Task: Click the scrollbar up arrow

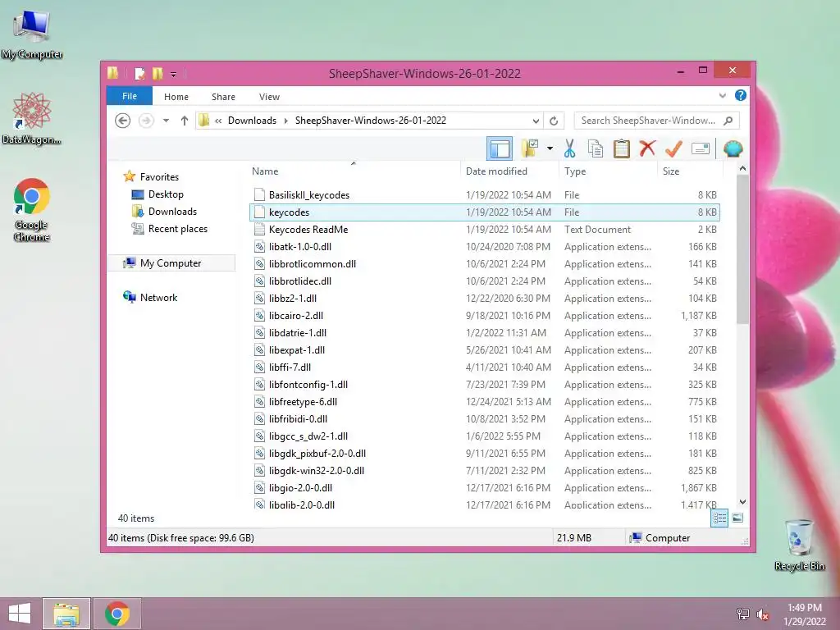Action: 742,168
